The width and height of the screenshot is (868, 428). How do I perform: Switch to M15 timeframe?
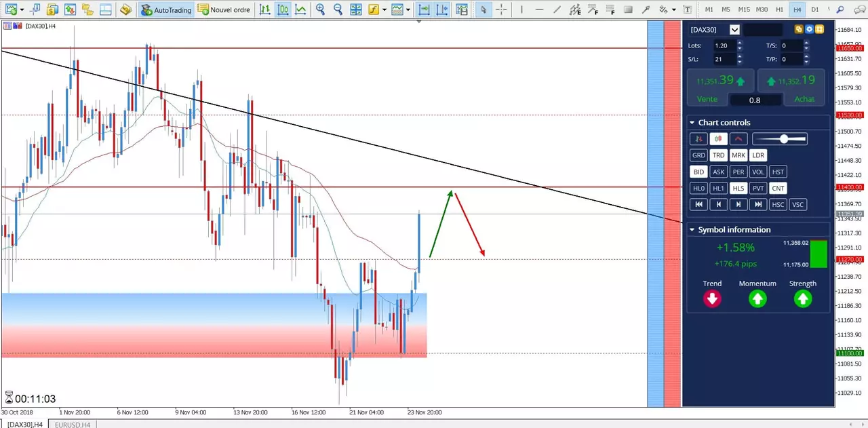coord(745,9)
